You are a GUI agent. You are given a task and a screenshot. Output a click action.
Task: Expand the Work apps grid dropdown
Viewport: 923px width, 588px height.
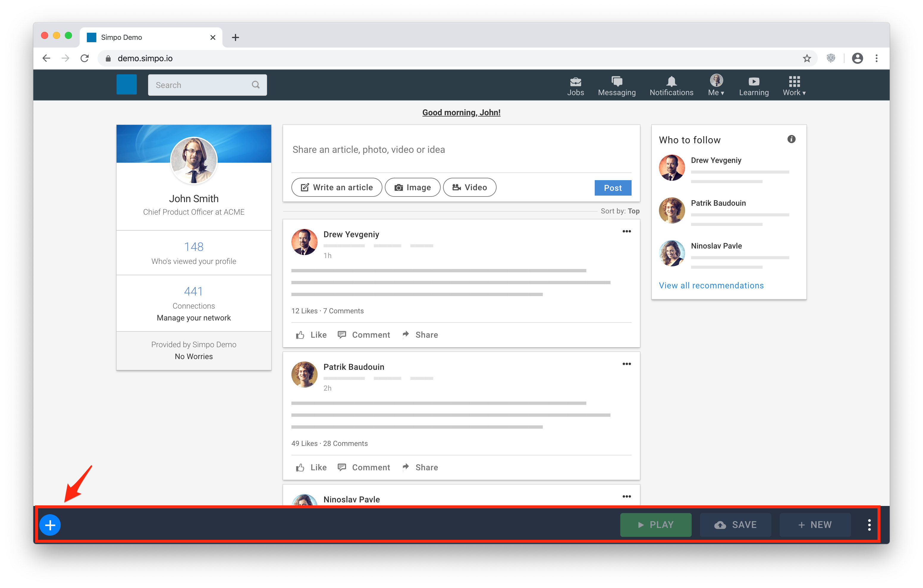(x=794, y=86)
